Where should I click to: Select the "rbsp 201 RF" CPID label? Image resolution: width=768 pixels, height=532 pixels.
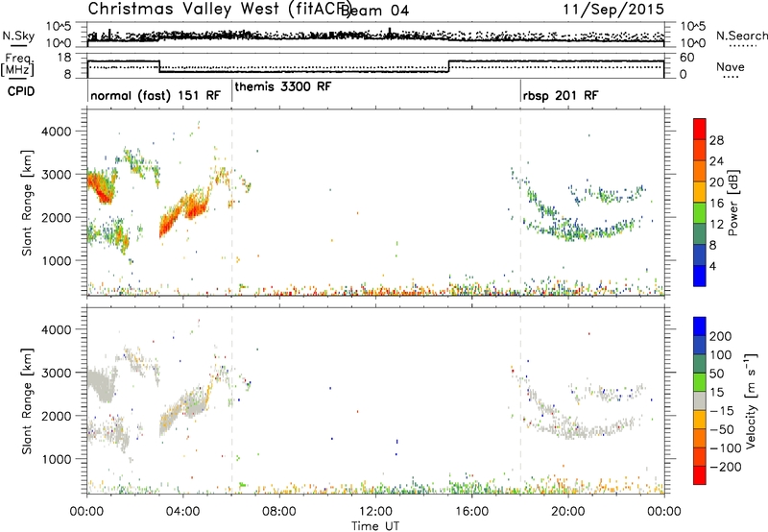pos(561,95)
